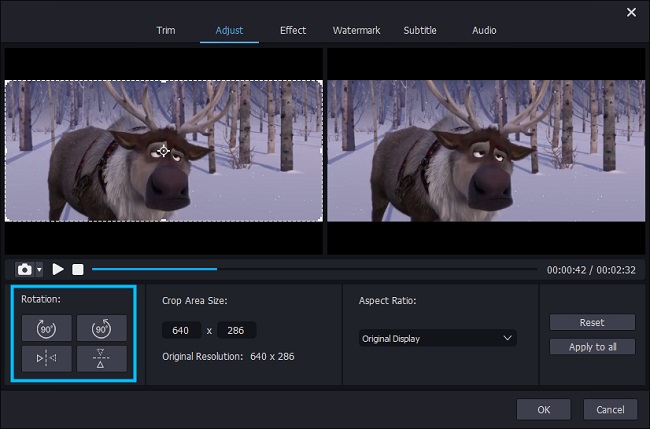Open the Effect tab
Screen dimensions: 650x429
(293, 30)
